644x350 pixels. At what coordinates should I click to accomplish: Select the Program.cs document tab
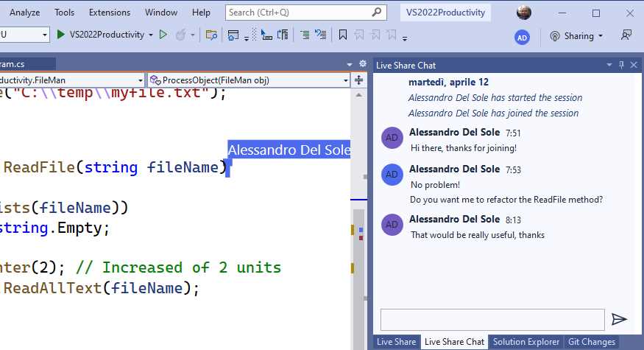27,64
